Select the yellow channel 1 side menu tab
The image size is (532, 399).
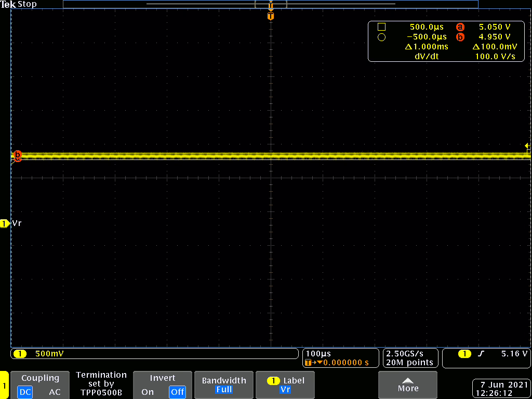point(4,385)
